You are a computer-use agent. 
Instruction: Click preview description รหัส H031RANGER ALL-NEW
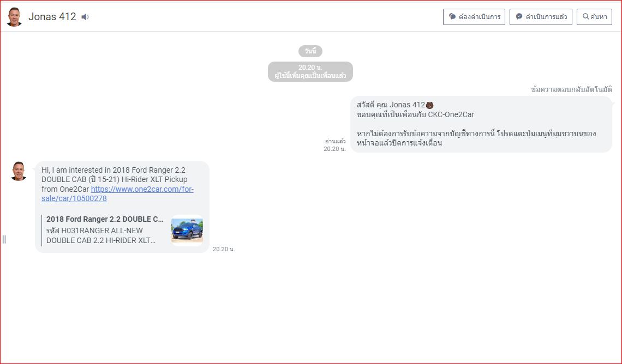(101, 235)
